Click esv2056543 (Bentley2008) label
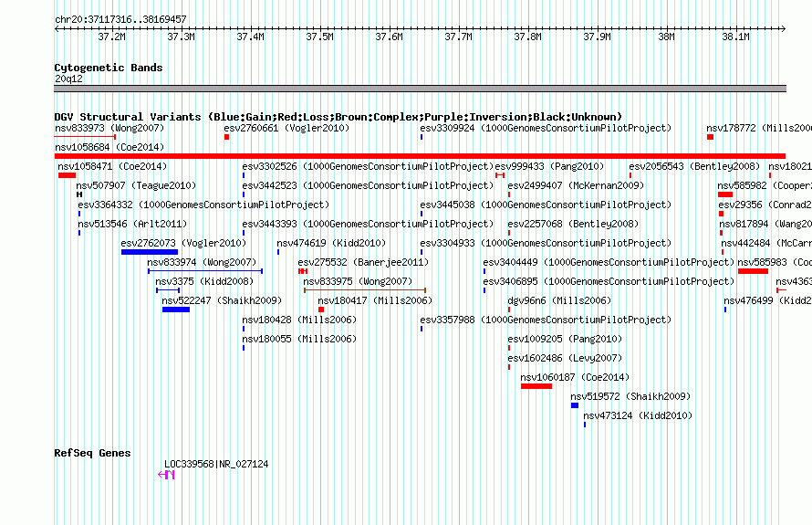Viewport: 812px width, 525px height. pos(694,166)
